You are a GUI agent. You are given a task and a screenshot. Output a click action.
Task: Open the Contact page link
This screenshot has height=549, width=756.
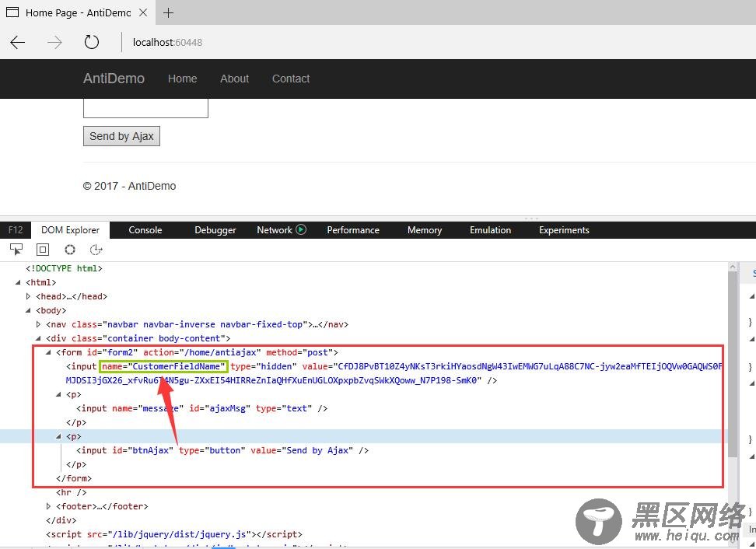point(291,79)
